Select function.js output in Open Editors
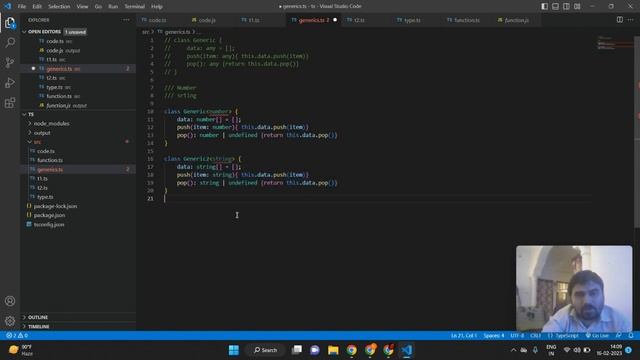 [x=66, y=105]
